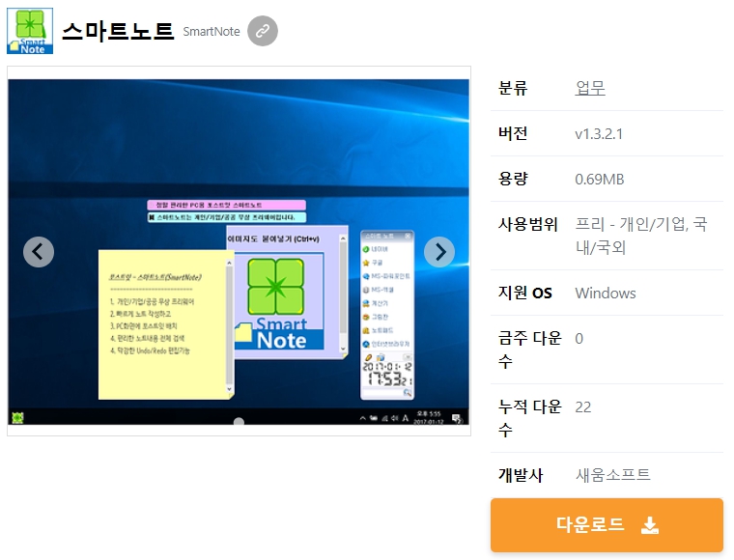Image resolution: width=734 pixels, height=560 pixels.
Task: Copy link using the chain icon
Action: (x=263, y=31)
